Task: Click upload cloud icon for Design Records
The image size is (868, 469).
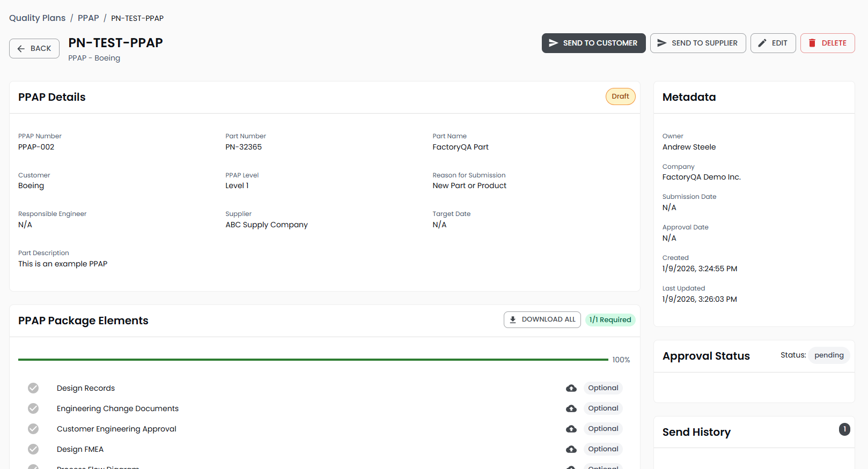Action: (x=571, y=388)
